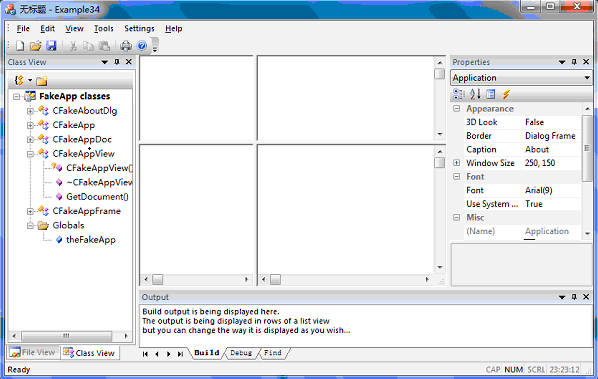Select the Build output tab

tap(207, 353)
